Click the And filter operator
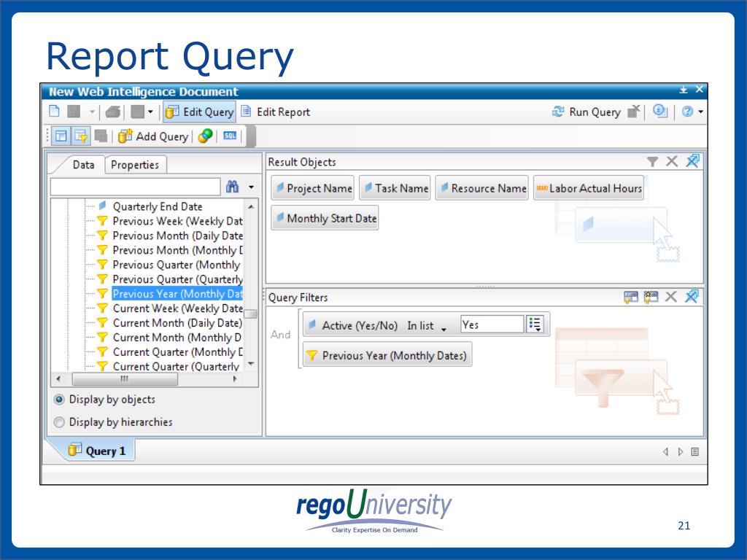The image size is (747, 560). [281, 335]
